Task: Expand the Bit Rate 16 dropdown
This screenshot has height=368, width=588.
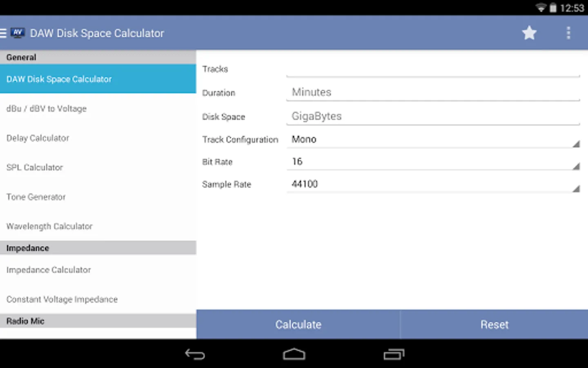Action: click(433, 162)
